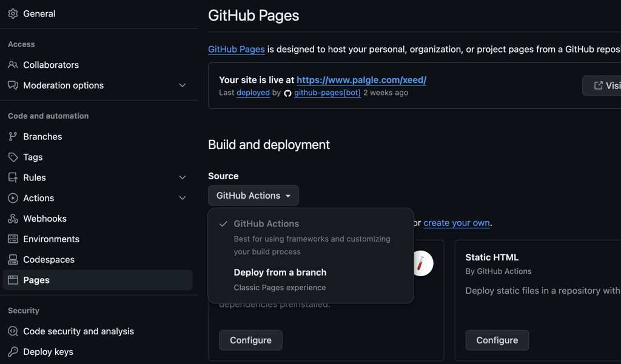
Task: Open live site link palgle.com/xeed
Action: (x=361, y=80)
